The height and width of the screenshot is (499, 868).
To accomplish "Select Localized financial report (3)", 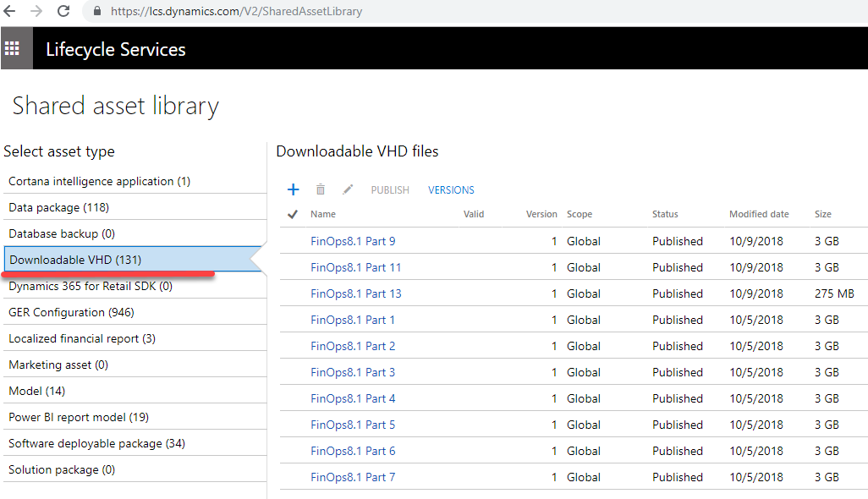I will point(135,338).
